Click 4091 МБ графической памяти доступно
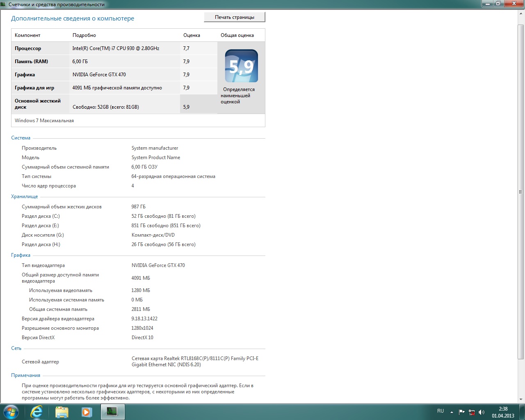 (x=117, y=88)
